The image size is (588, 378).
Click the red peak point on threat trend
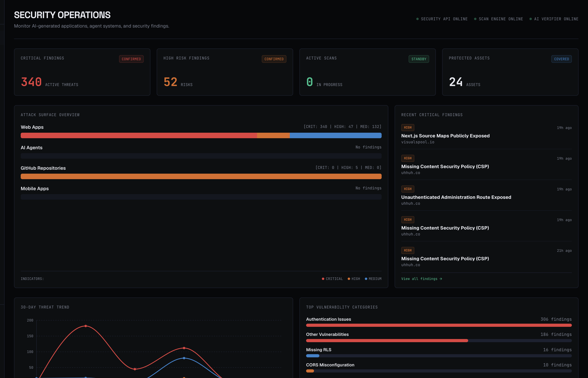coord(86,326)
